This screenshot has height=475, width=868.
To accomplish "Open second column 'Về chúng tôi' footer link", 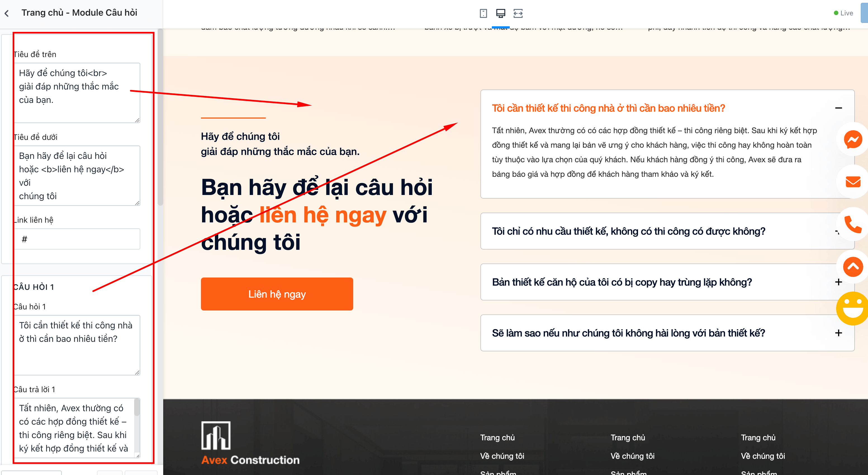I will point(632,456).
